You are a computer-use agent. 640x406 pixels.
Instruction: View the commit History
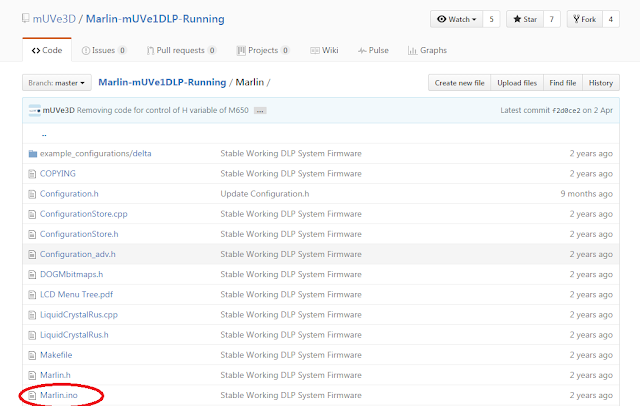click(601, 83)
